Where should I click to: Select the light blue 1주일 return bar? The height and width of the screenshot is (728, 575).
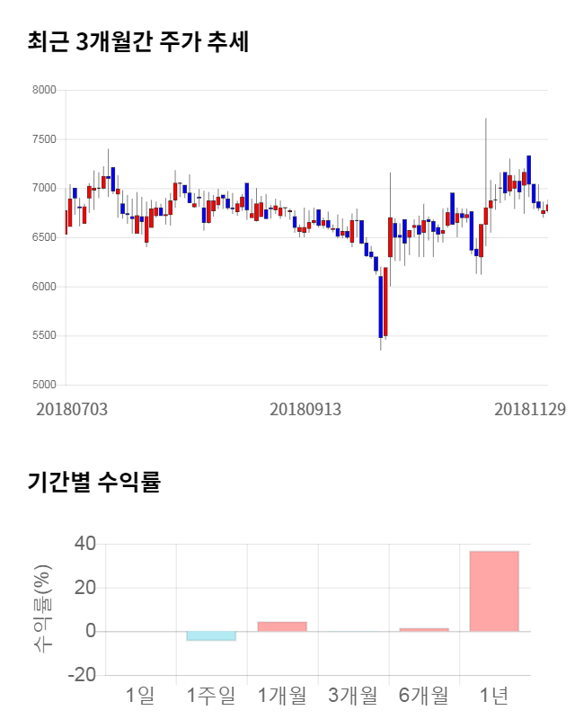211,635
